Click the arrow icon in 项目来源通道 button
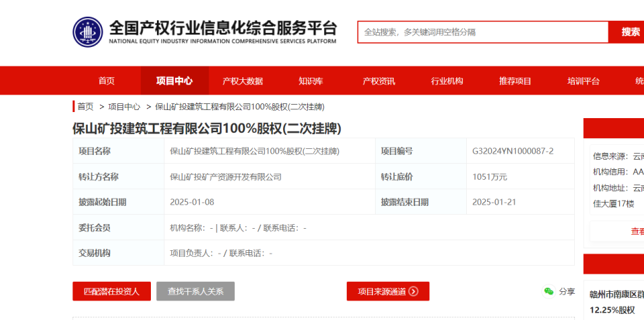Viewport: 644px width, 320px height. point(414,292)
